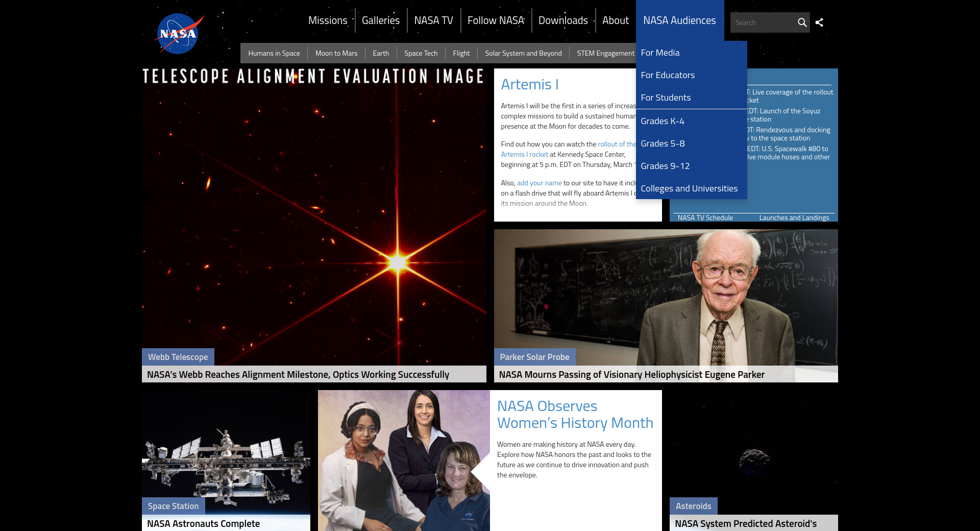Open the Downloads menu
Viewport: 980px width, 531px height.
(563, 20)
